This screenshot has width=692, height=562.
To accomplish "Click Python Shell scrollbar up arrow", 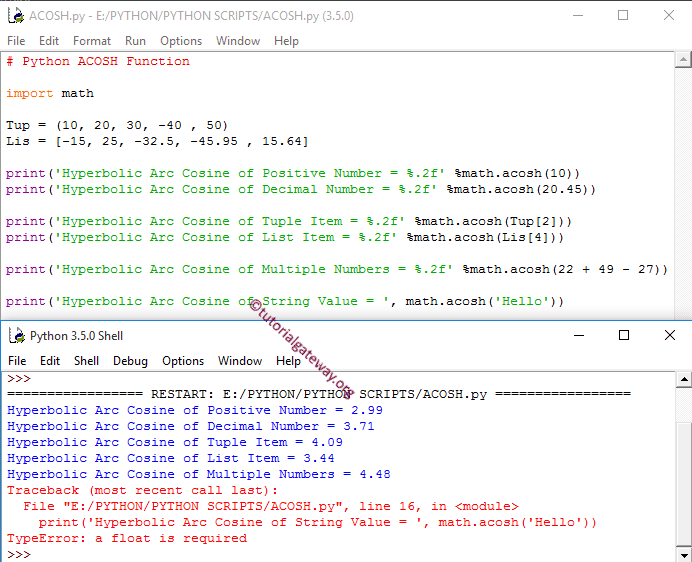I will click(x=684, y=379).
